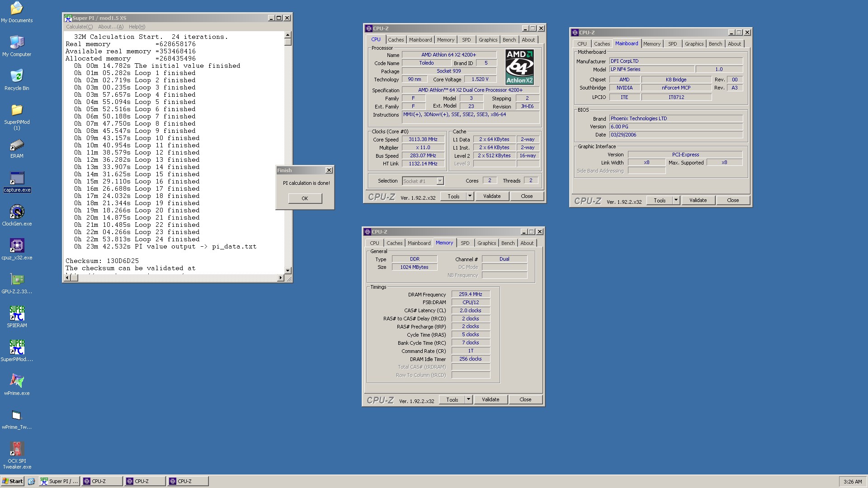Viewport: 868px width, 488px height.
Task: Close the Finish dialog with its X
Action: coord(329,170)
